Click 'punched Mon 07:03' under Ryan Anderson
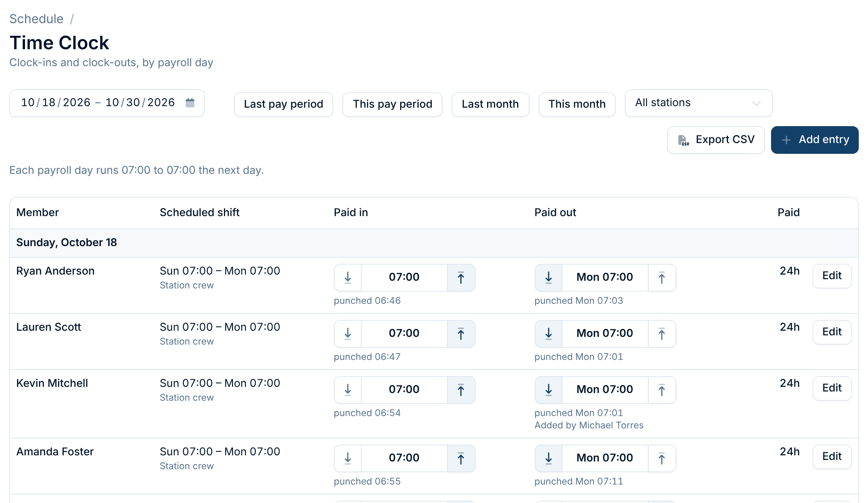868x503 pixels. coord(579,301)
